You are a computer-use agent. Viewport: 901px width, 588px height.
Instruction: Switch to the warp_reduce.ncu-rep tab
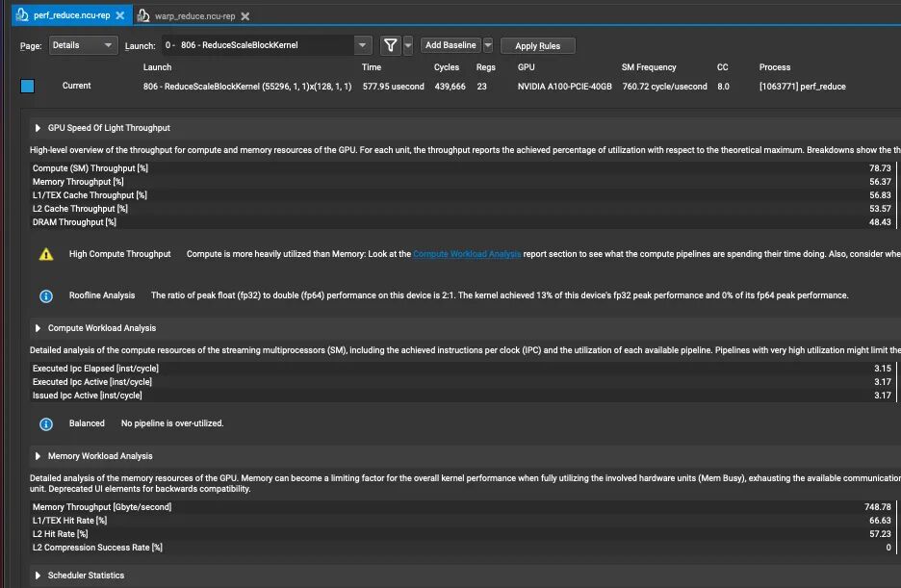[x=194, y=16]
